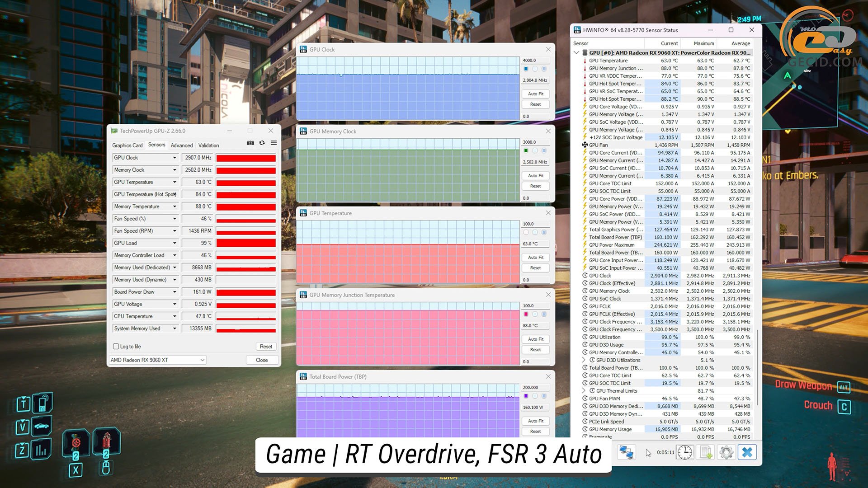This screenshot has width=868, height=488.
Task: Click the 8668 MB Memory Used (Dedicated) value
Action: click(198, 267)
